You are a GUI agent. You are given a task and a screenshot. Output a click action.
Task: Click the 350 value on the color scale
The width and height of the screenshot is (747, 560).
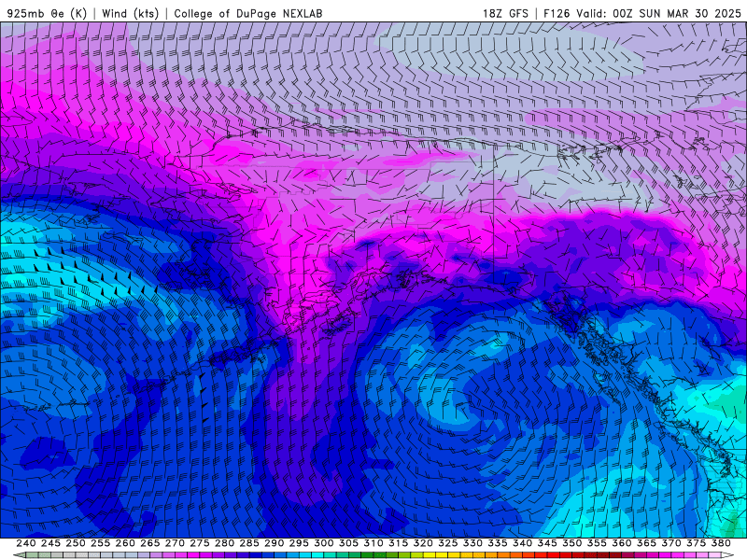572,543
